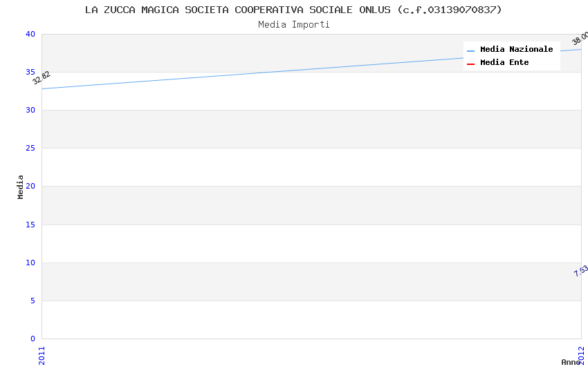Click the Anno axis title

[571, 362]
